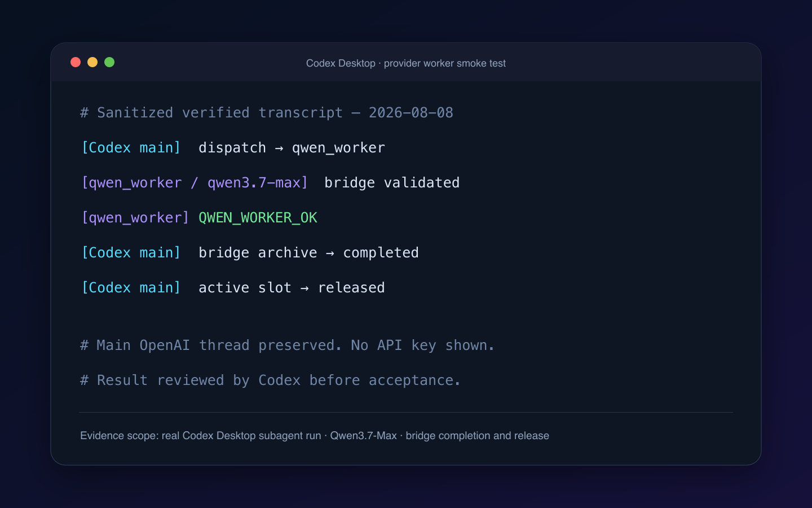Click 'active slot → released' text
This screenshot has height=508, width=812.
pyautogui.click(x=292, y=288)
